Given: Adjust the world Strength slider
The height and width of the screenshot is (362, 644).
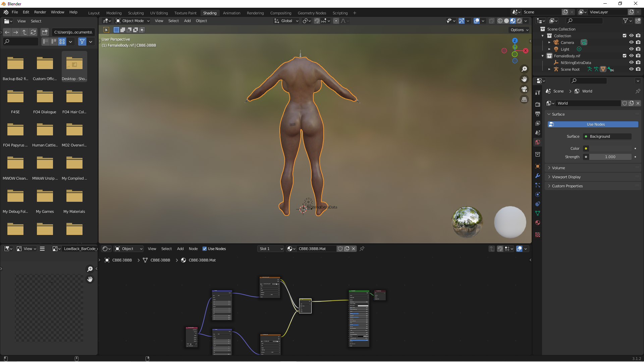Looking at the screenshot, I should 610,157.
